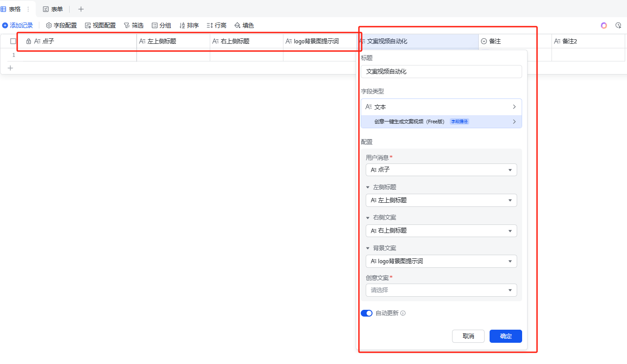
Task: Select the 文案视频自动化 column header
Action: 417,41
